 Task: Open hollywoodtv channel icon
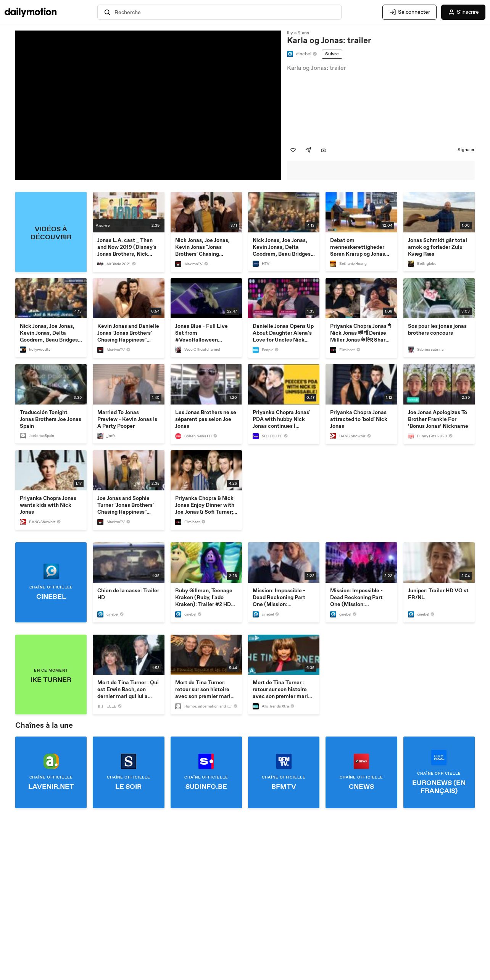(23, 350)
